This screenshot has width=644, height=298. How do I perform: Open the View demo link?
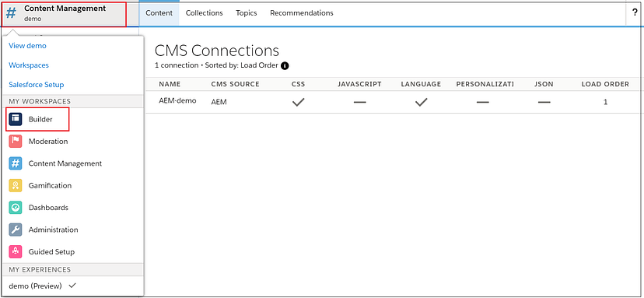[x=27, y=46]
